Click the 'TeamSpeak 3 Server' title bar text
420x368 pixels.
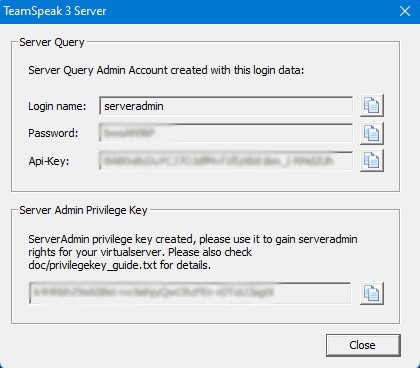(55, 11)
